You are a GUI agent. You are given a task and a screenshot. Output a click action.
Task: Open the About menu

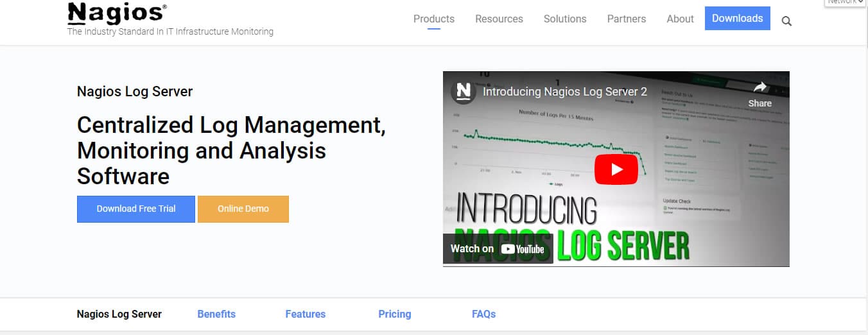tap(680, 19)
